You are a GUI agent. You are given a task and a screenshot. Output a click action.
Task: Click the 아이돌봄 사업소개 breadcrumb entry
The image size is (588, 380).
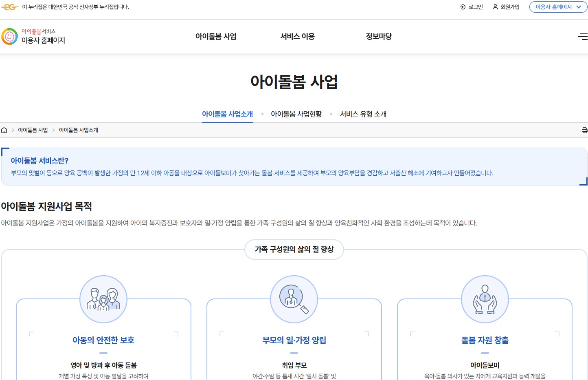tap(78, 130)
